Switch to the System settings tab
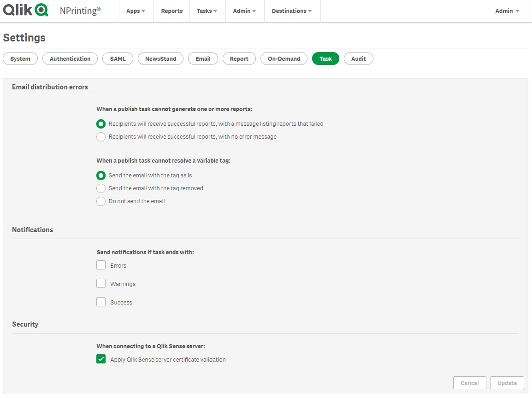 click(20, 59)
